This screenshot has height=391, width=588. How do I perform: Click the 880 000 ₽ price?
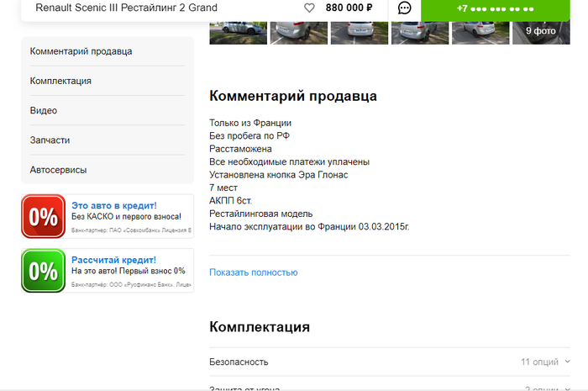[349, 8]
